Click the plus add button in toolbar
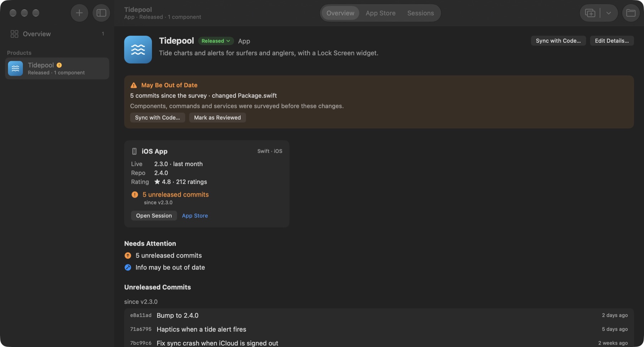The image size is (644, 347). click(x=79, y=13)
